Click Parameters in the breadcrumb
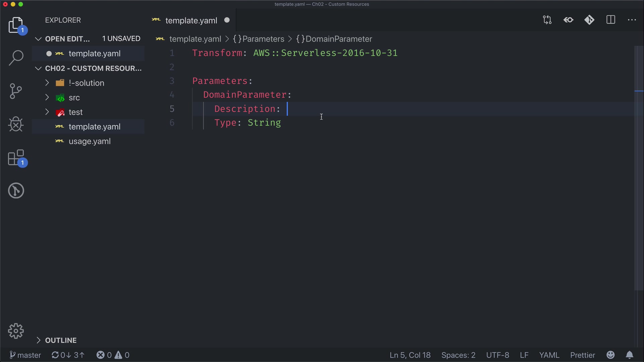This screenshot has height=362, width=644. 263,39
